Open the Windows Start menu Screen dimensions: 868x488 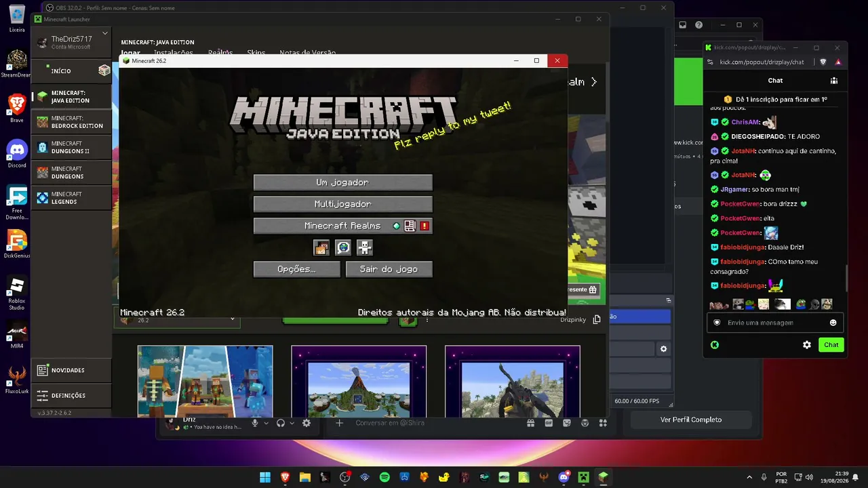coord(265,477)
